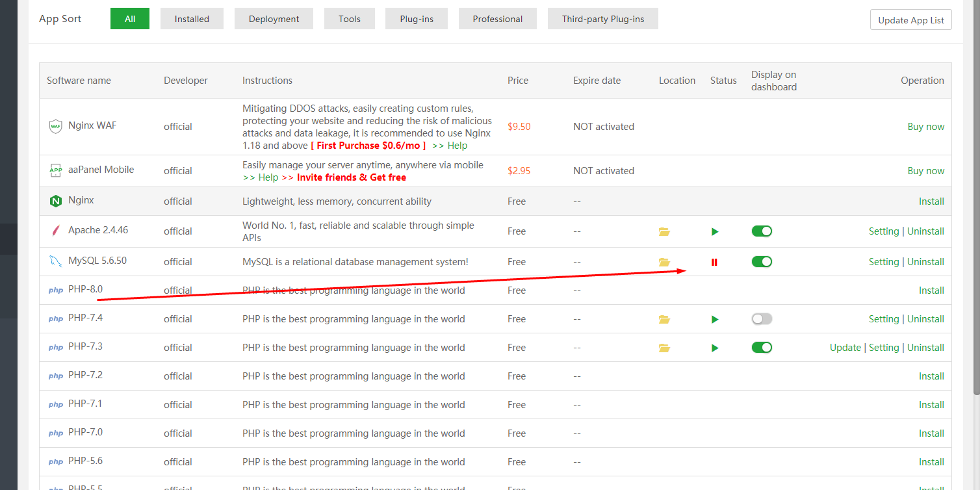980x490 pixels.
Task: Switch to the Installed tab
Action: tap(192, 19)
